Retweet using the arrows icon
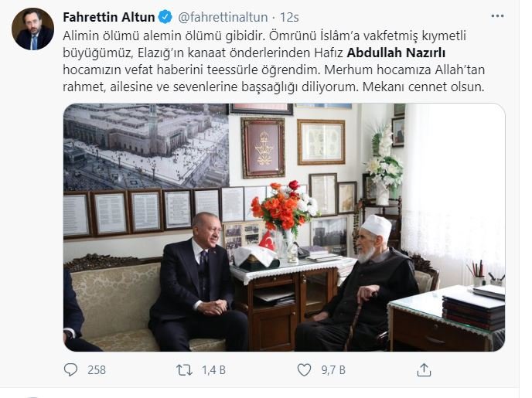The height and width of the screenshot is (398, 532). (184, 369)
